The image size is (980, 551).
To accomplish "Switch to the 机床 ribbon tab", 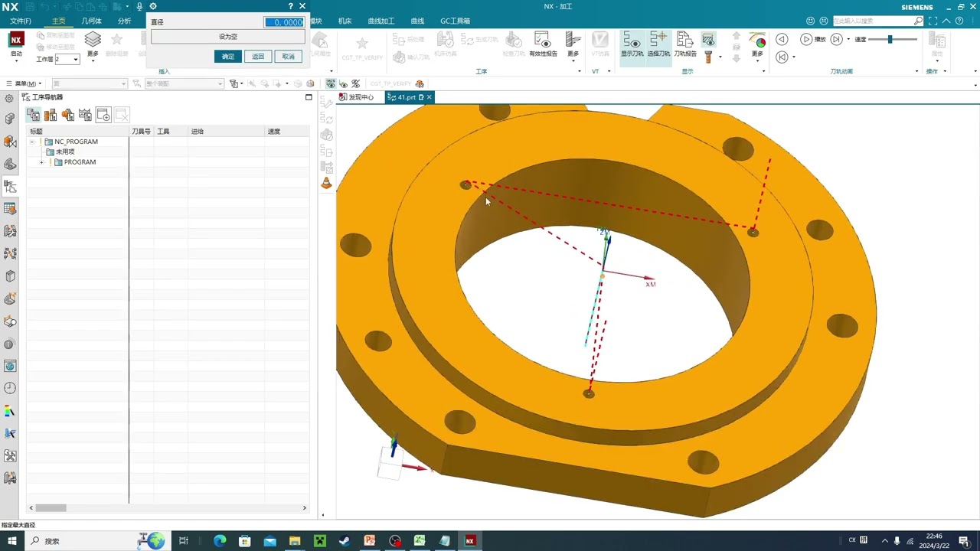I will 345,21.
